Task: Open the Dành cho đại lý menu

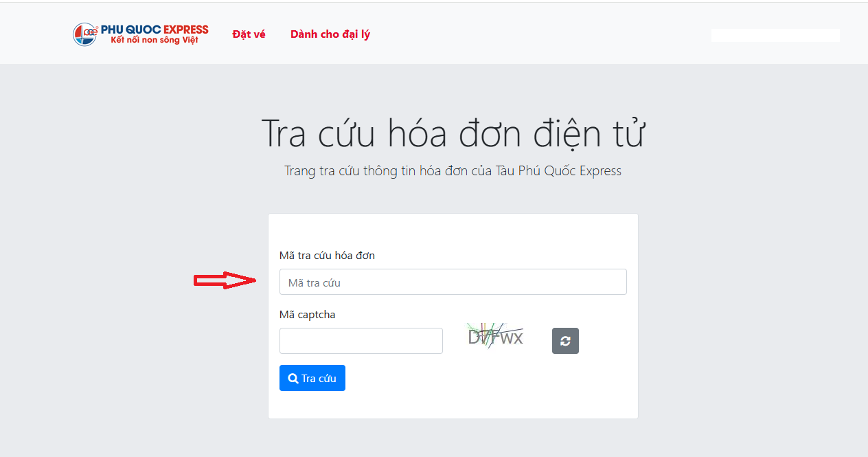Action: (x=330, y=34)
